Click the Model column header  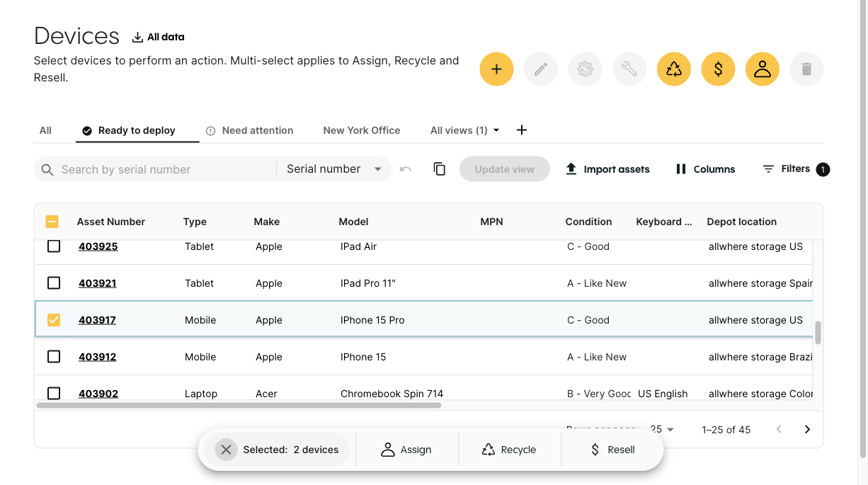click(354, 222)
